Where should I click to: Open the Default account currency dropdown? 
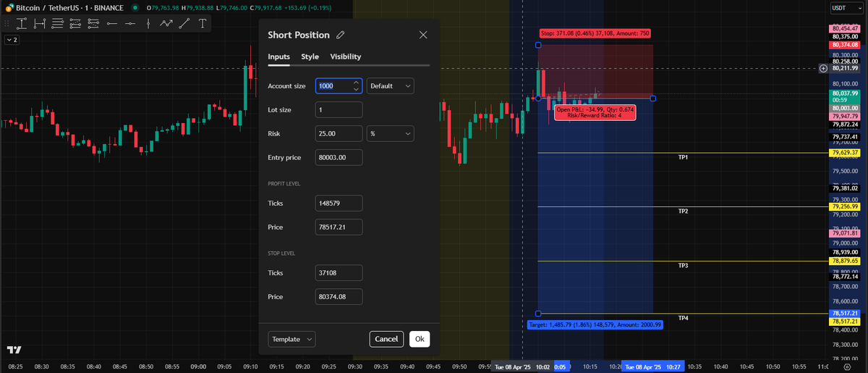click(x=391, y=86)
